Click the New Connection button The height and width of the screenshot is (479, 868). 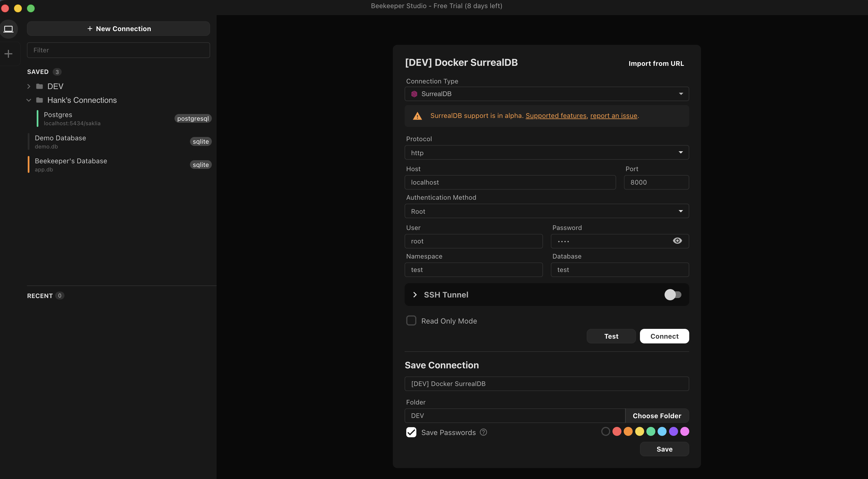[x=118, y=29]
